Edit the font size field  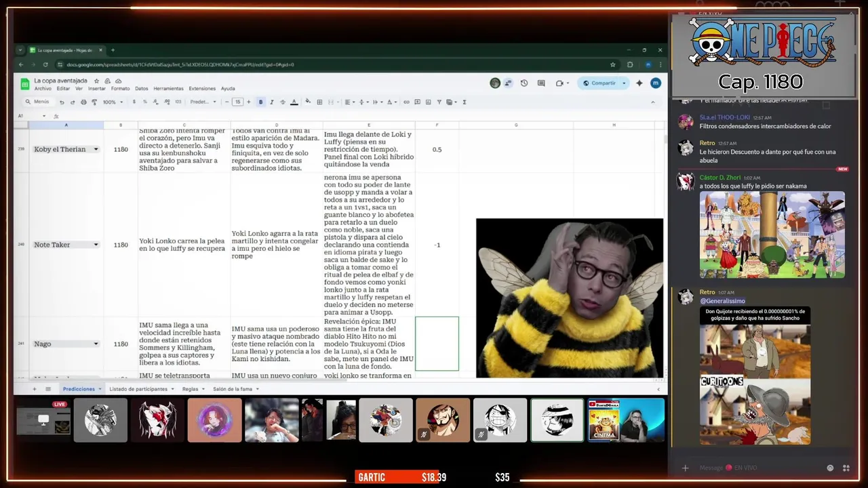[x=237, y=102]
